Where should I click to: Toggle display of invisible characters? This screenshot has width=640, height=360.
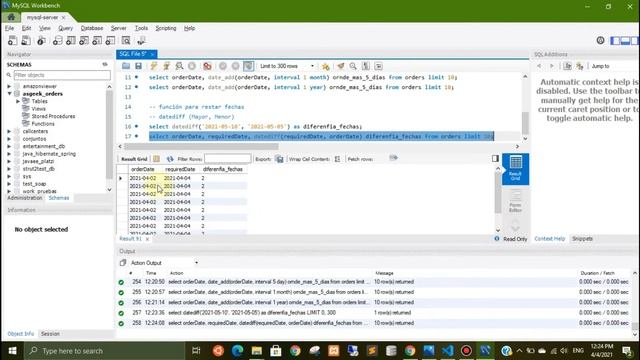tap(366, 66)
